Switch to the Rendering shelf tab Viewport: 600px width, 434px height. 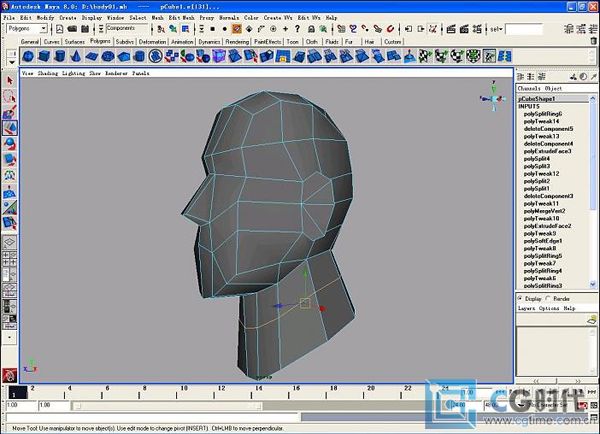[x=237, y=41]
